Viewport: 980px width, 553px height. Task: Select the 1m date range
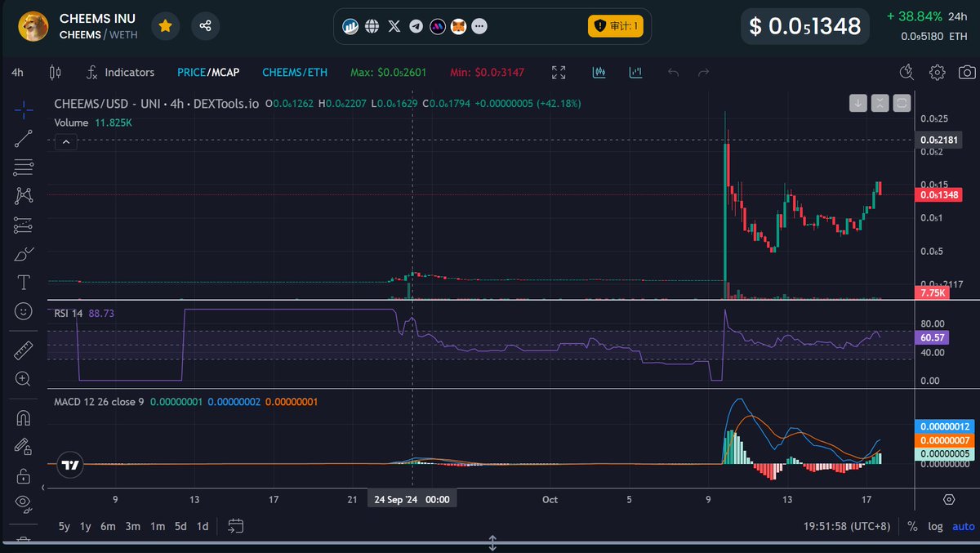(157, 526)
